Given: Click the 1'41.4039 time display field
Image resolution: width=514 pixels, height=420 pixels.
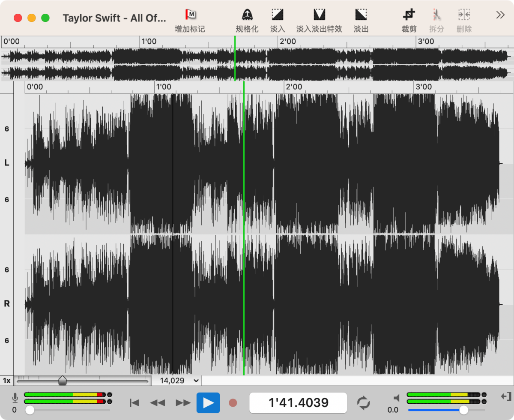Looking at the screenshot, I should pos(298,403).
